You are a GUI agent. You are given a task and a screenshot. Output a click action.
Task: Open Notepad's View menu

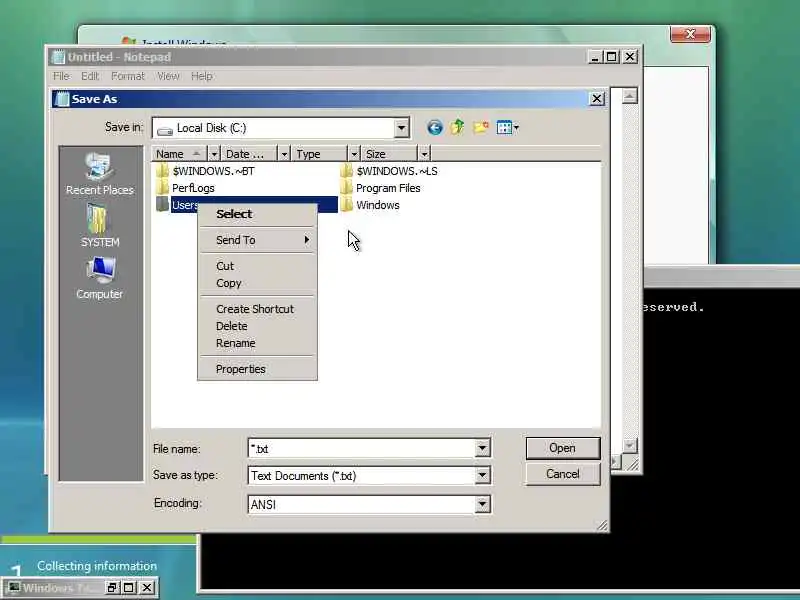[x=168, y=76]
